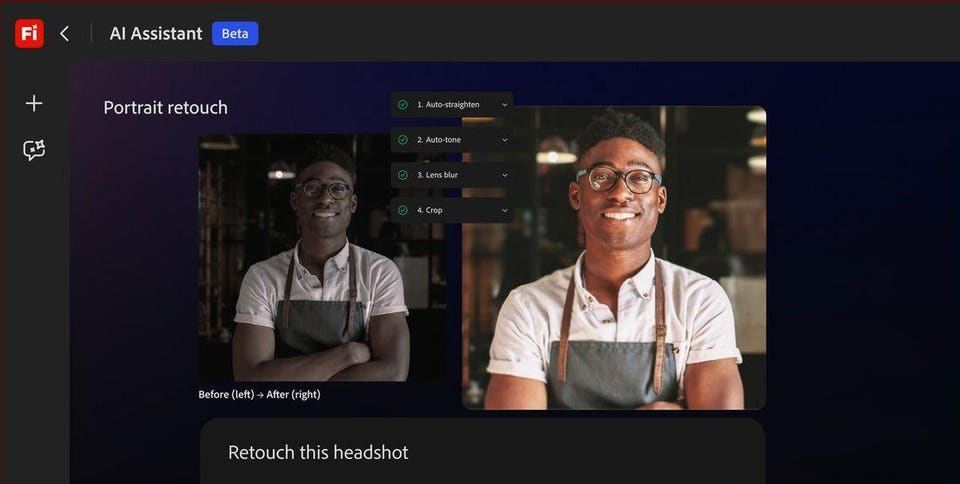
Task: Select the '1. Auto-straighten' step label
Action: click(x=448, y=105)
